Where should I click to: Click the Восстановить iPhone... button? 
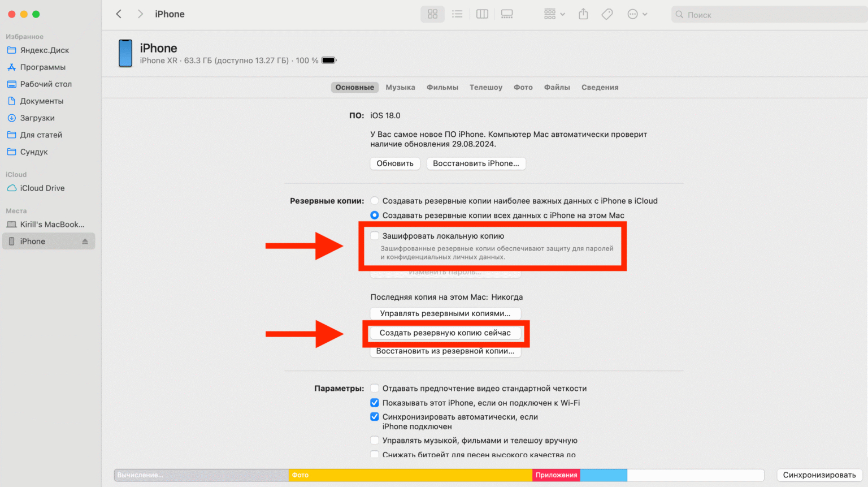point(476,163)
